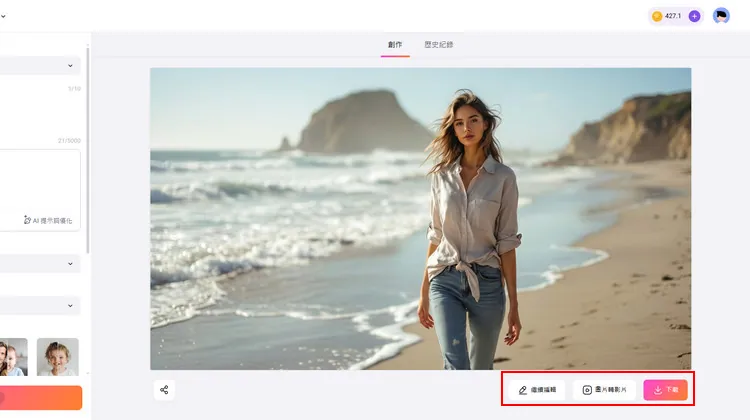Click the 圖片轉影片 image-to-video button

603,390
